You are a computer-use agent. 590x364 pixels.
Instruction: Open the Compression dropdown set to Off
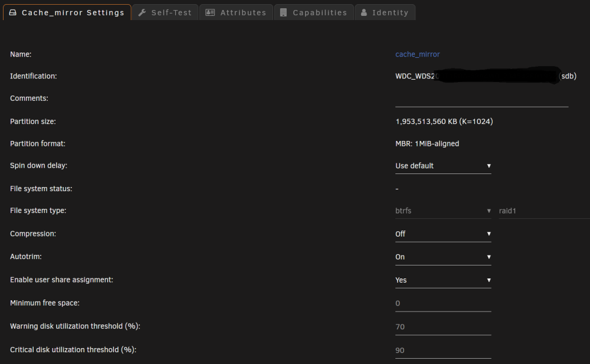click(443, 234)
